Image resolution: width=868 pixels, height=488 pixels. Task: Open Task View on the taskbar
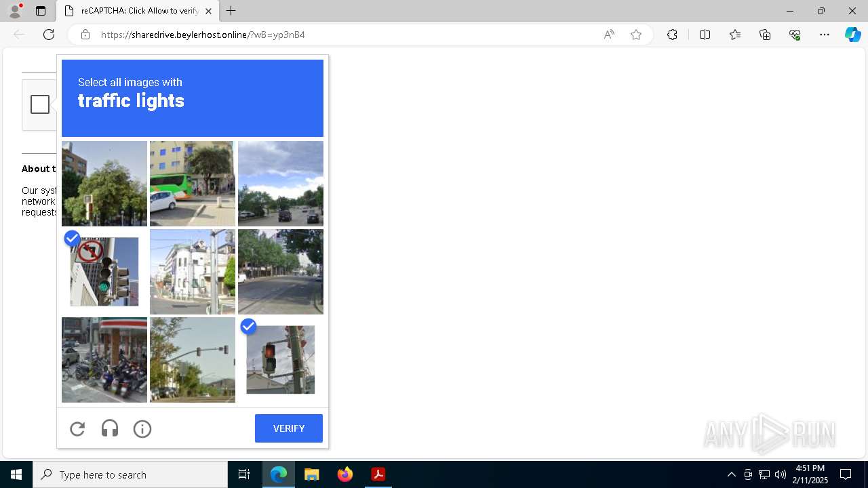click(x=244, y=474)
